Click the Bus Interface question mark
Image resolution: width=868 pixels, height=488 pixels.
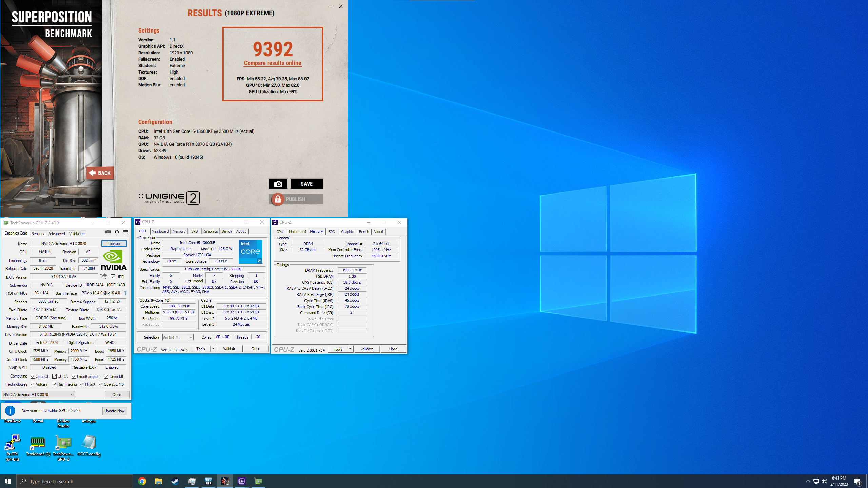tap(125, 293)
